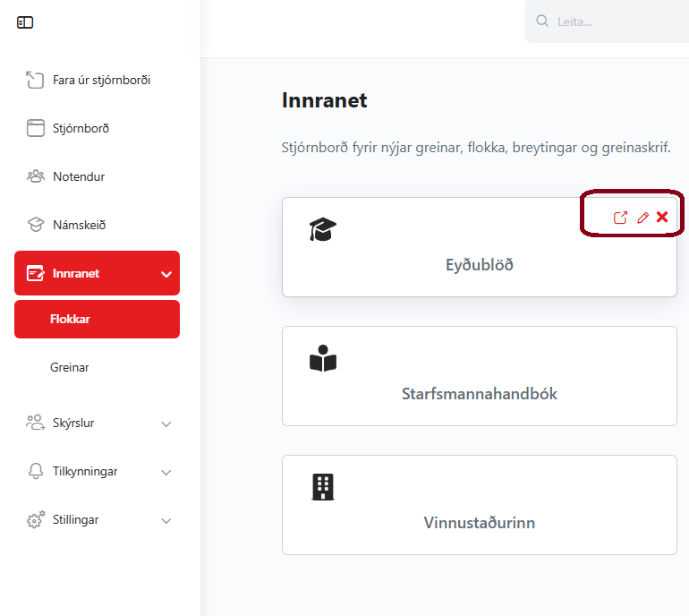Toggle the sidebar collapse icon

(x=25, y=22)
